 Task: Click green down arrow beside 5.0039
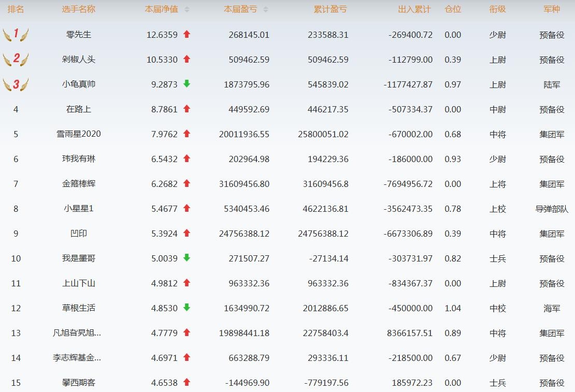[x=187, y=258]
